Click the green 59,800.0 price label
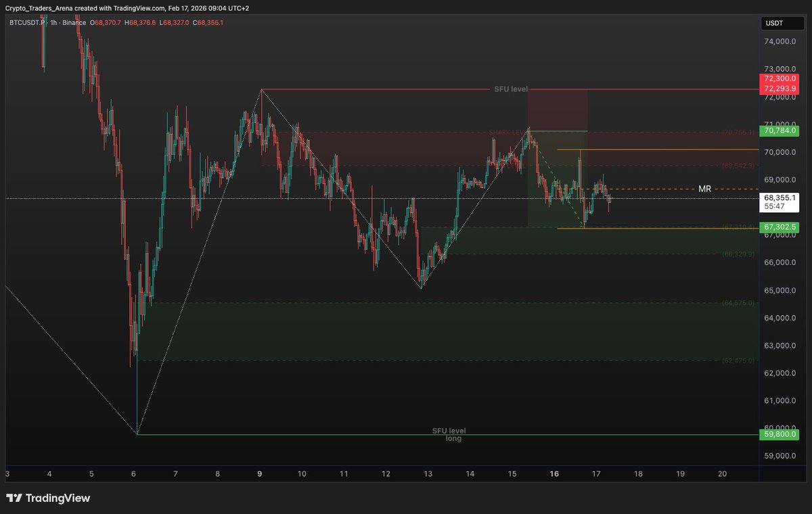The height and width of the screenshot is (514, 812). (x=780, y=436)
